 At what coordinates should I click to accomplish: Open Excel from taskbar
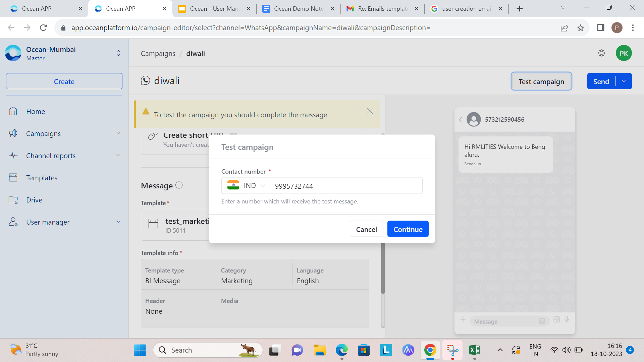(475, 350)
